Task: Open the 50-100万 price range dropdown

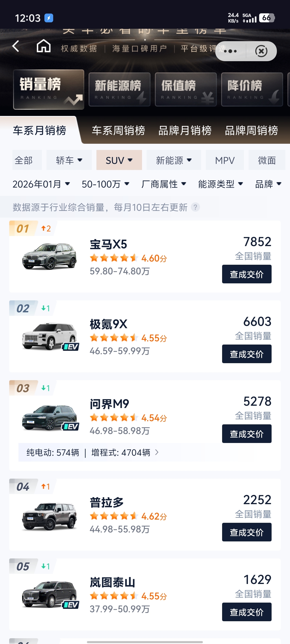Action: click(105, 184)
